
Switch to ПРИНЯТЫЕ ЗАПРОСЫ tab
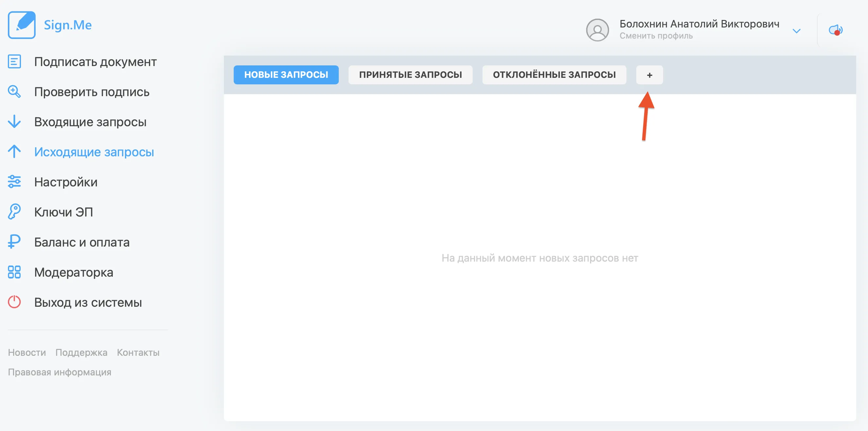coord(410,75)
